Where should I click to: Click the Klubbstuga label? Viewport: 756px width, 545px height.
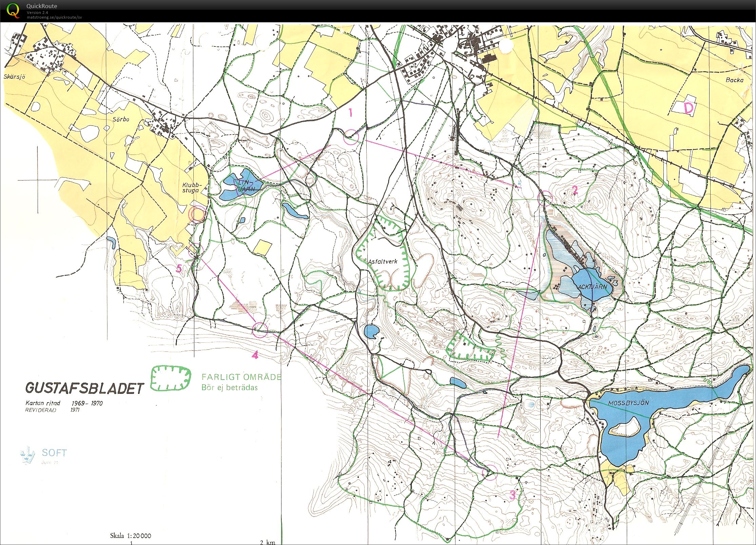192,188
